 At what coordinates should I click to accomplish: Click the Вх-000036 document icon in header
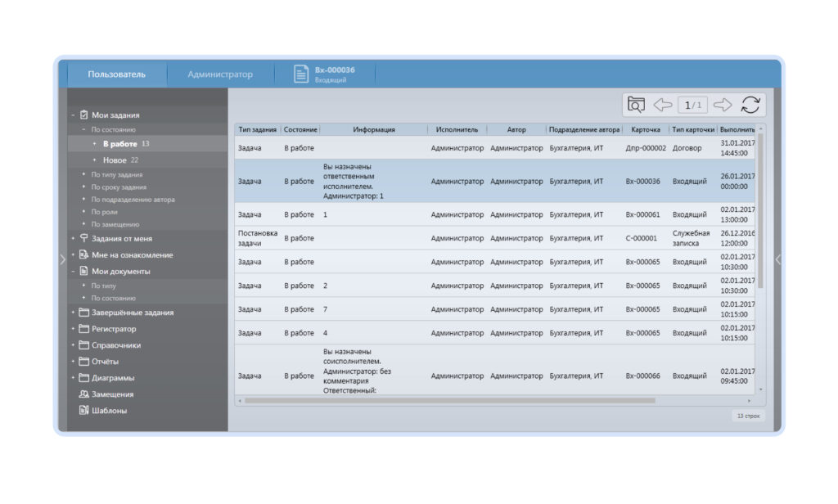[x=301, y=74]
